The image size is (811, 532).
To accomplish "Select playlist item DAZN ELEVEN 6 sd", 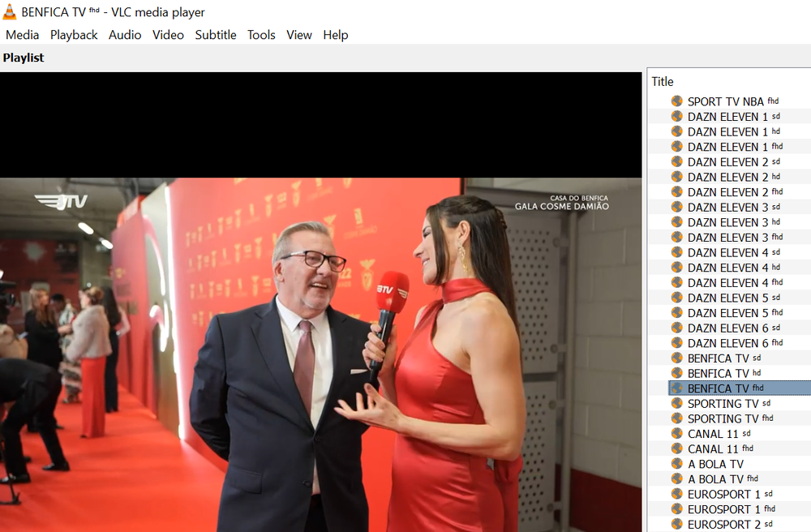I will pyautogui.click(x=733, y=328).
